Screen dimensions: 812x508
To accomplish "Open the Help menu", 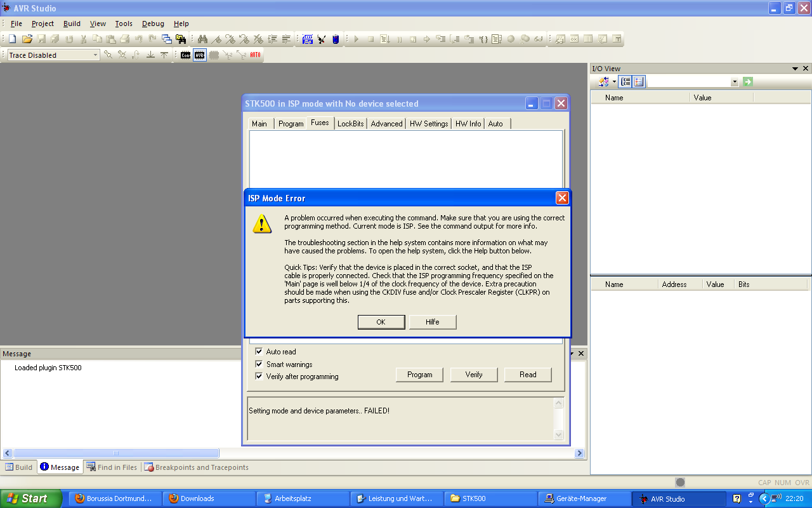I will point(181,23).
